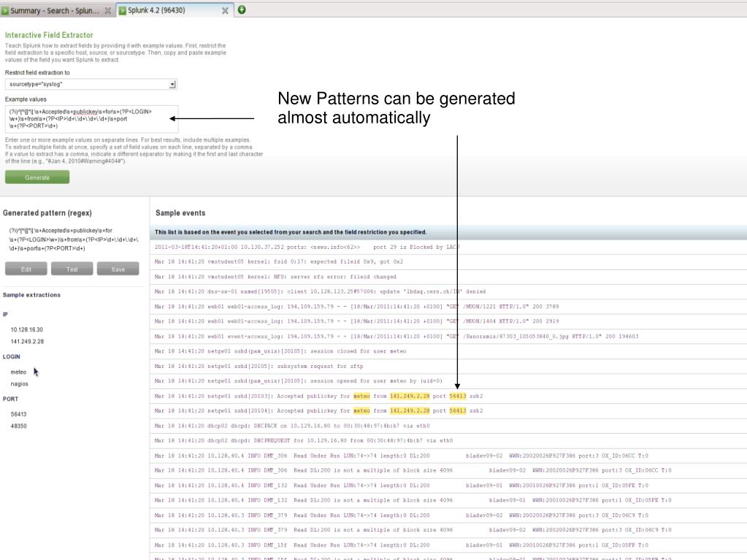Click vmstudent05 'NFS: server nfs error' event
Screen dimensions: 747x560
448,276
